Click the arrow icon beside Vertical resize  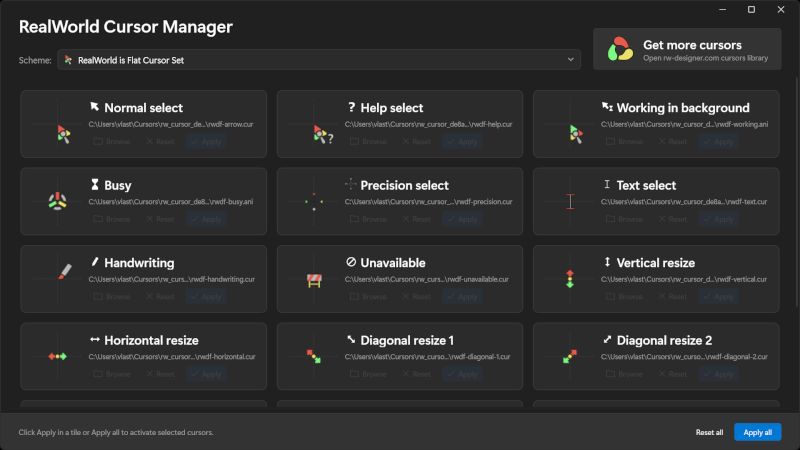click(x=607, y=262)
